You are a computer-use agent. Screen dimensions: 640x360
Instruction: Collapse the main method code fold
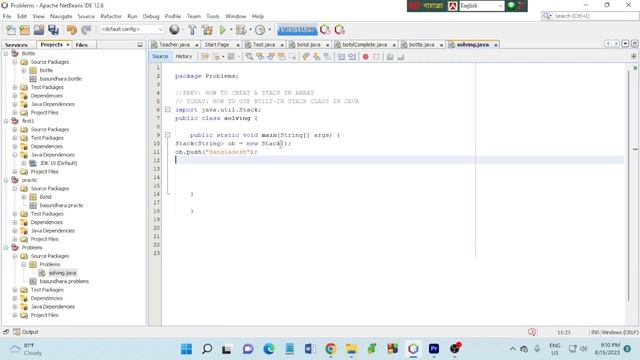pos(167,135)
